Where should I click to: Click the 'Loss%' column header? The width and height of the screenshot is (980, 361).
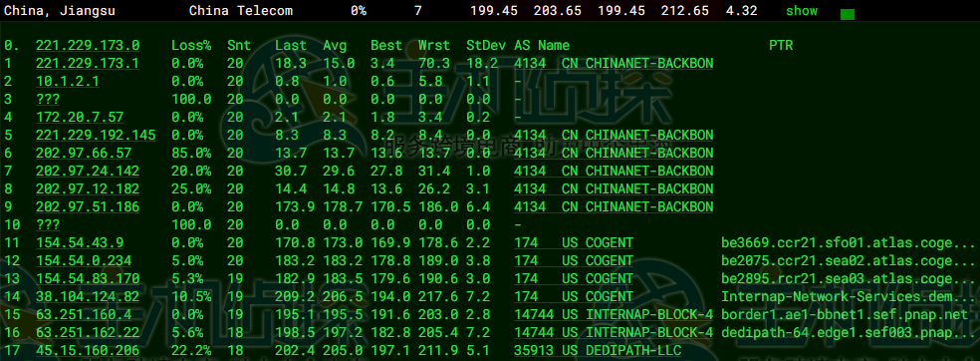(191, 46)
